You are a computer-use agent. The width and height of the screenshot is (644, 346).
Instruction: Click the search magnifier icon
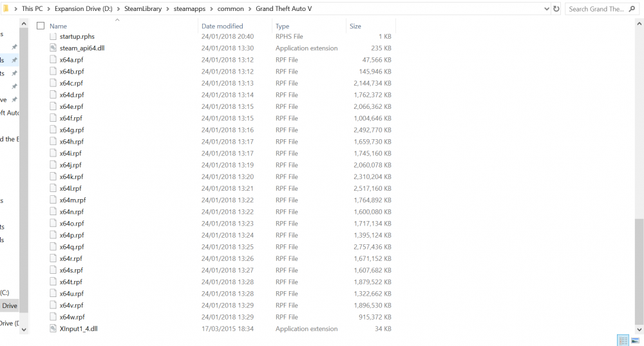(x=632, y=8)
